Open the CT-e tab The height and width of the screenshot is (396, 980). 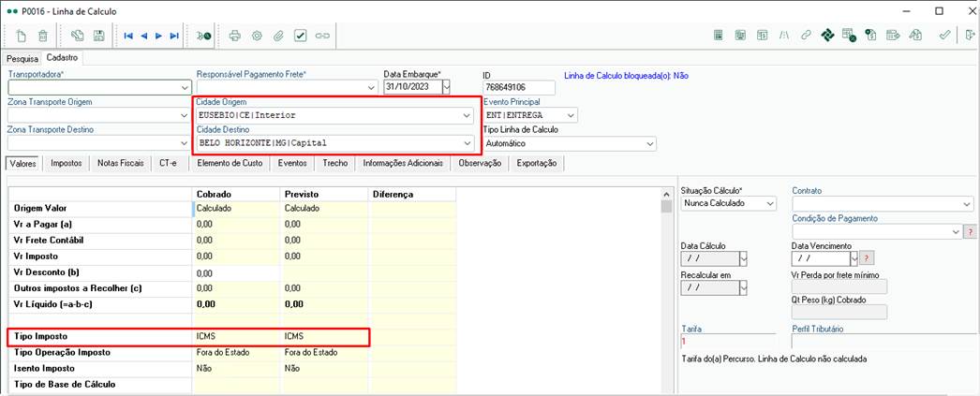pyautogui.click(x=169, y=163)
